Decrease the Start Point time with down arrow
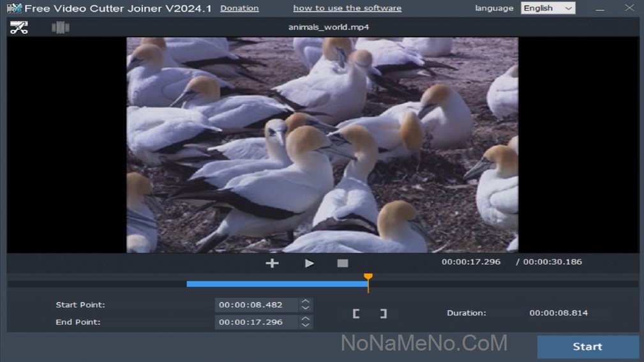The image size is (644, 362). point(306,308)
